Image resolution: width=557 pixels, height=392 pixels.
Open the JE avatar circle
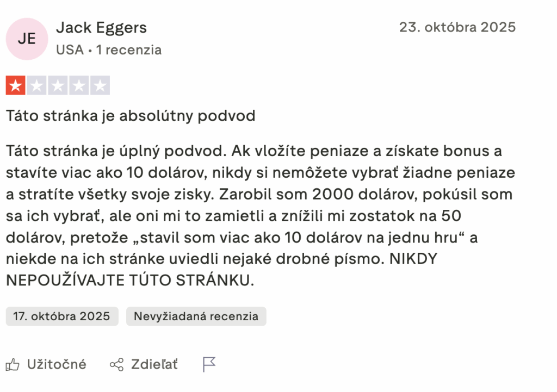27,39
